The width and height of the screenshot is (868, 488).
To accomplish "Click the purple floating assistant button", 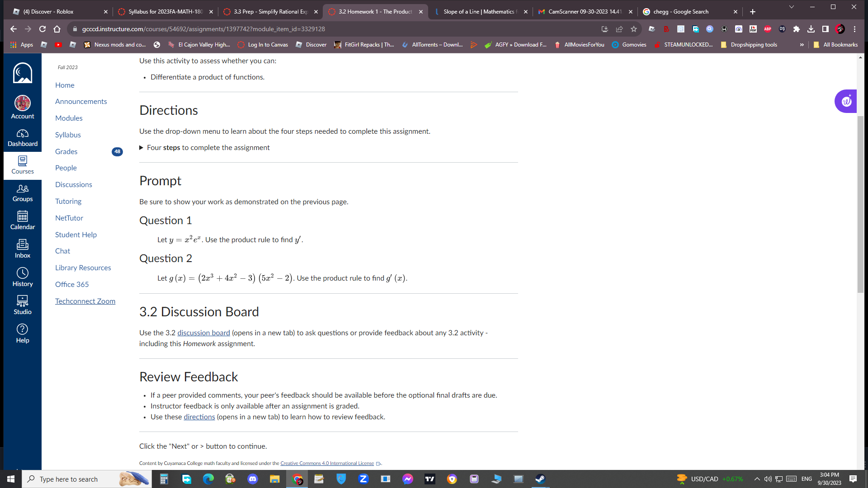I will (x=846, y=101).
